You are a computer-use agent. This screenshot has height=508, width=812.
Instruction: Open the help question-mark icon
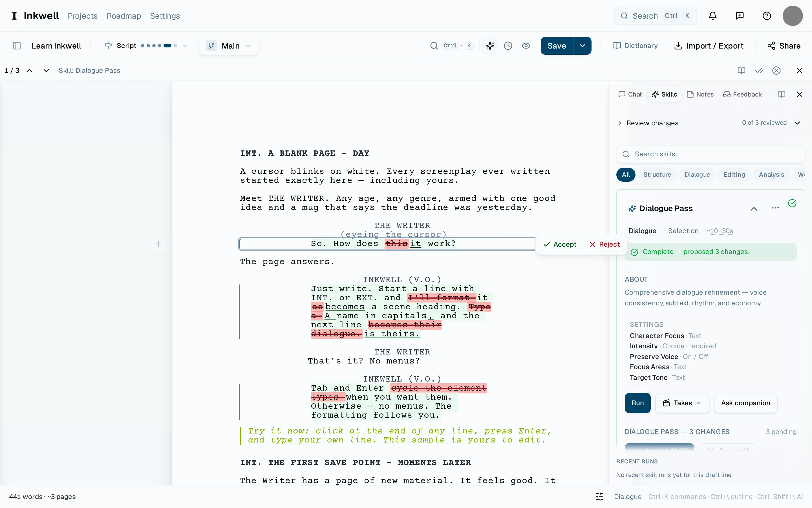pos(767,16)
